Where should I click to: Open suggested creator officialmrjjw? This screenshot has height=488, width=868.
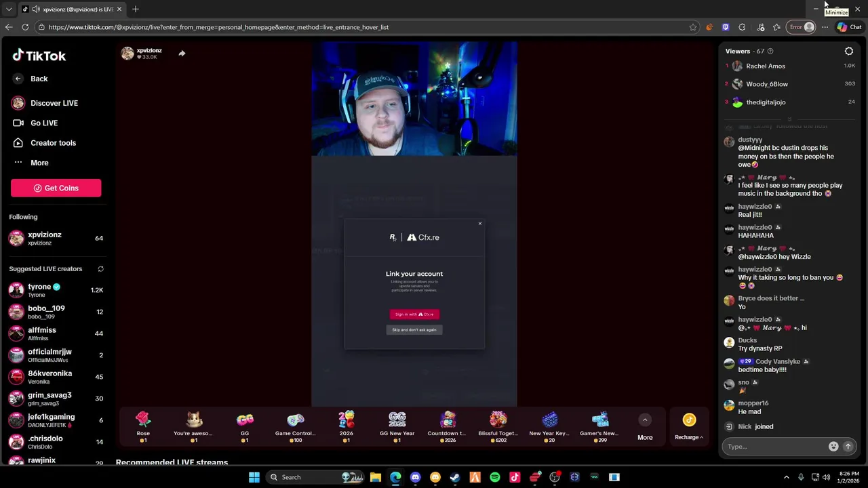point(56,355)
